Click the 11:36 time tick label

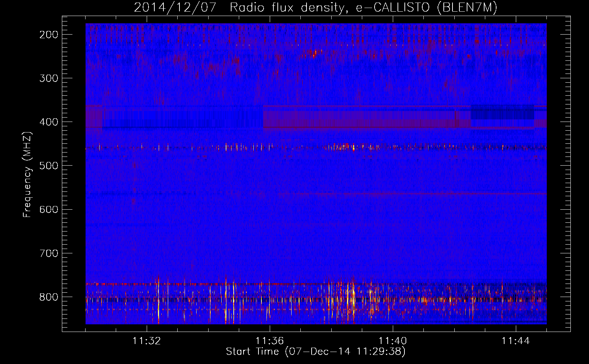(270, 341)
